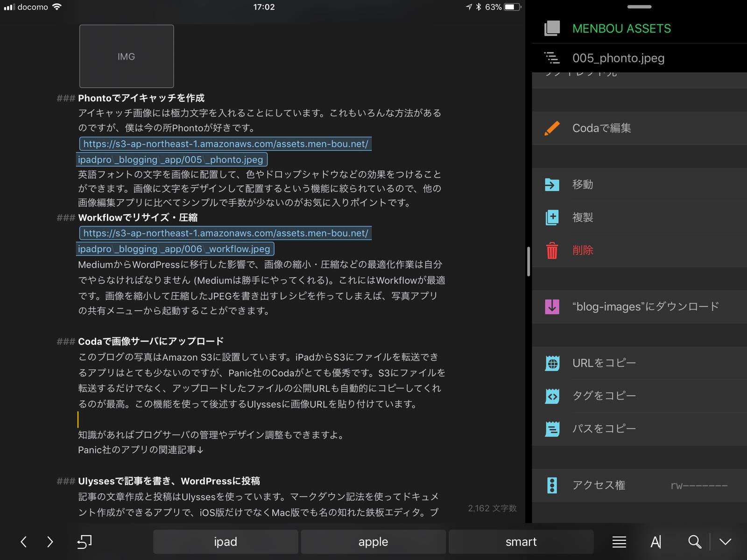Tap the panel grabber bar at top
Viewport: 747px width, 560px height.
639,7
